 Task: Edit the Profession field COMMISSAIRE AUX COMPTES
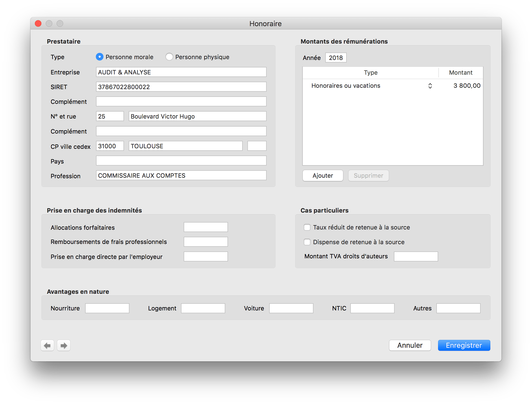[x=181, y=175]
